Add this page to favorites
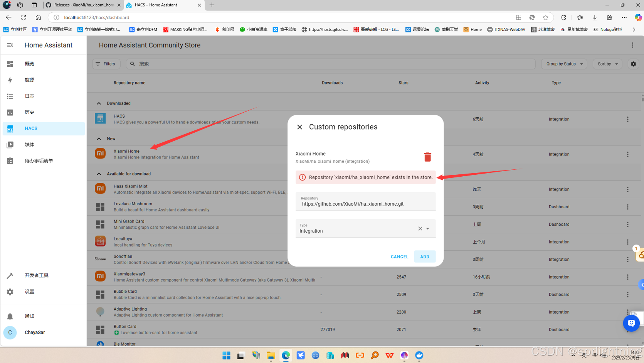The image size is (644, 363). tap(545, 17)
